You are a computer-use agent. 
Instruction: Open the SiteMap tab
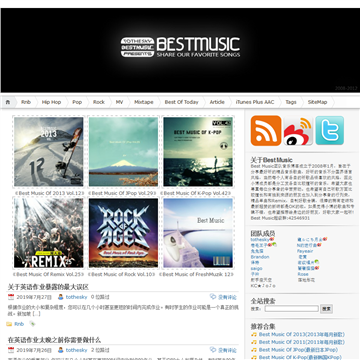click(x=317, y=102)
